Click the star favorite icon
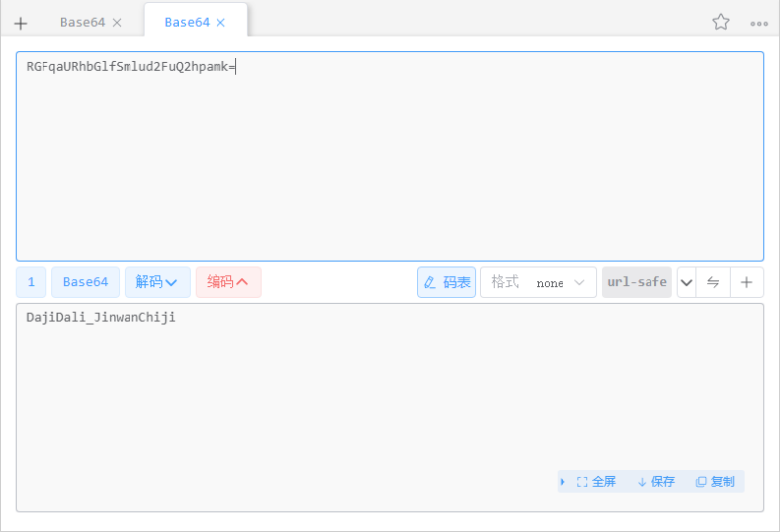The height and width of the screenshot is (532, 780). [720, 22]
